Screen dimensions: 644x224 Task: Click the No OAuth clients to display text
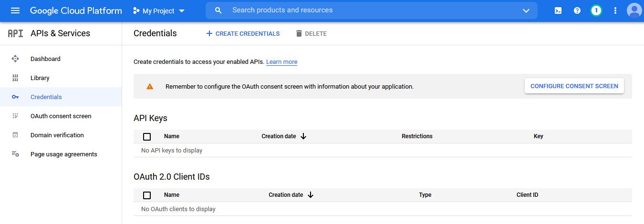178,209
